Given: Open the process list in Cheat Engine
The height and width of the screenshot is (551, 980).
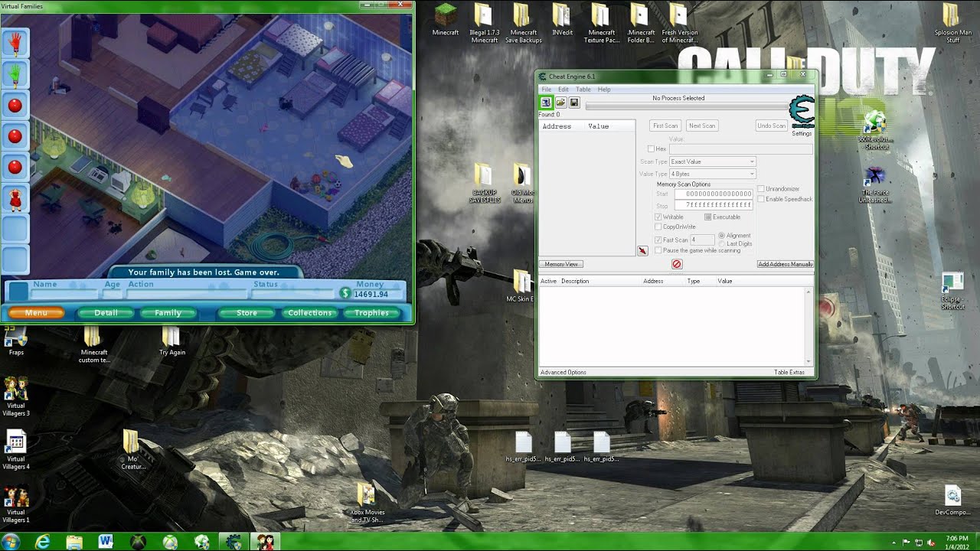Looking at the screenshot, I should click(546, 103).
